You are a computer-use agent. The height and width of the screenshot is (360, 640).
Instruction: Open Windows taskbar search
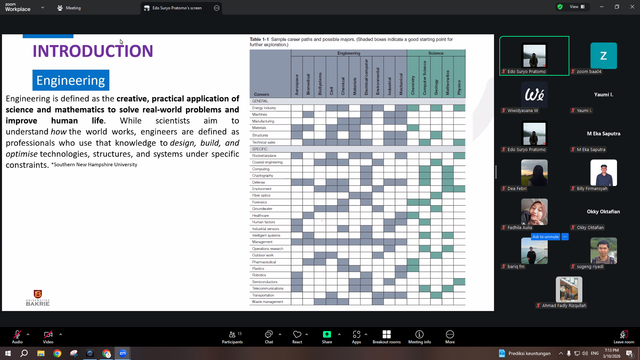(x=24, y=353)
